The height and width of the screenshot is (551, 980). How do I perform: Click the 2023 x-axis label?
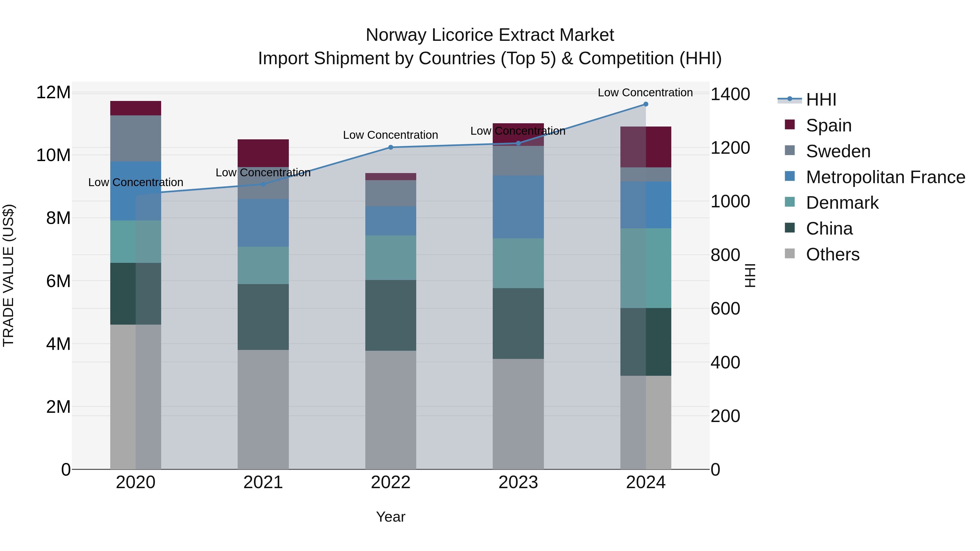click(x=518, y=482)
